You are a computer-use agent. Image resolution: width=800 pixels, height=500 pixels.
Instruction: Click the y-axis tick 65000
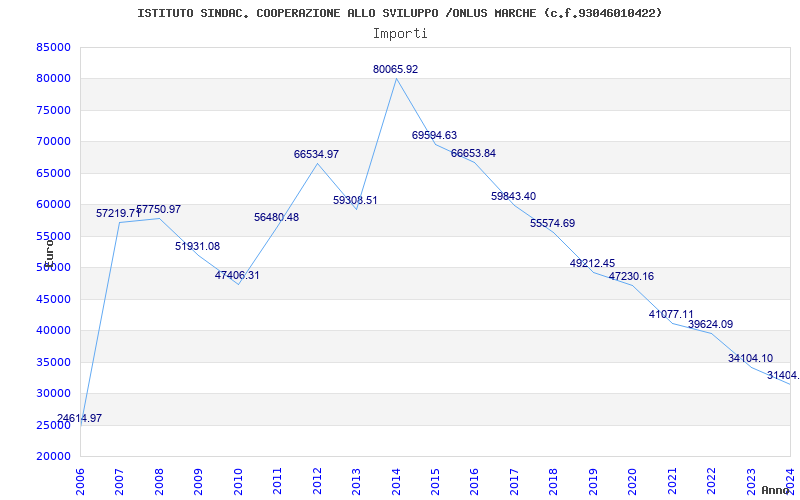pyautogui.click(x=53, y=173)
